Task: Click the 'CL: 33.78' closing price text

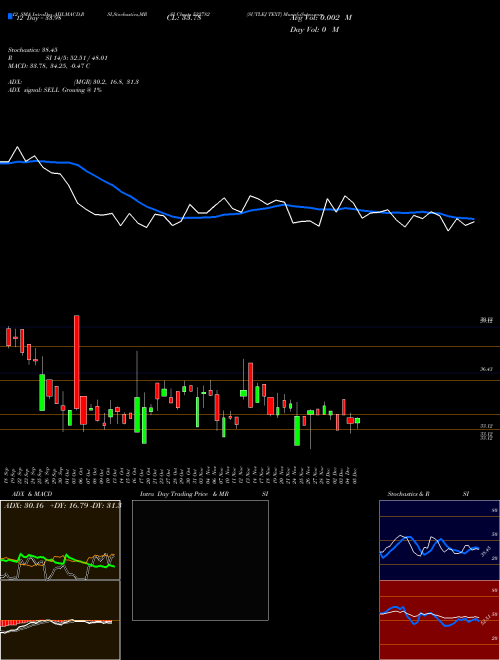Action: (184, 18)
